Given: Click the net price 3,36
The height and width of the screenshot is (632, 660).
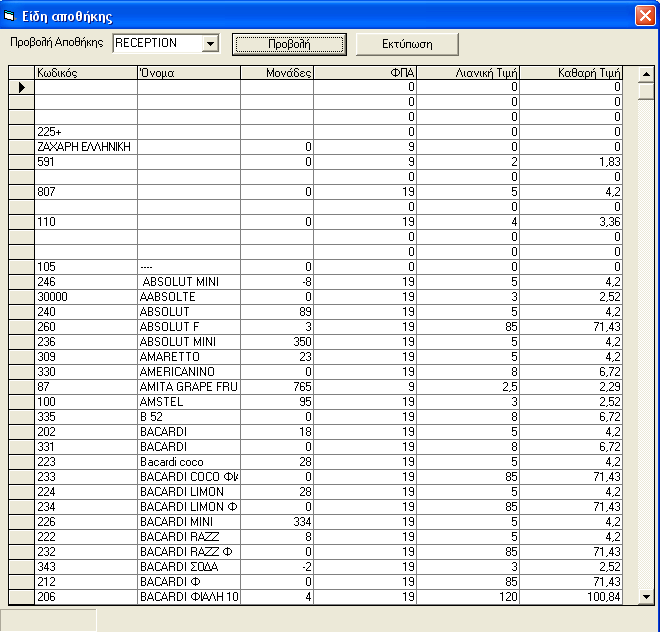Looking at the screenshot, I should click(571, 222).
